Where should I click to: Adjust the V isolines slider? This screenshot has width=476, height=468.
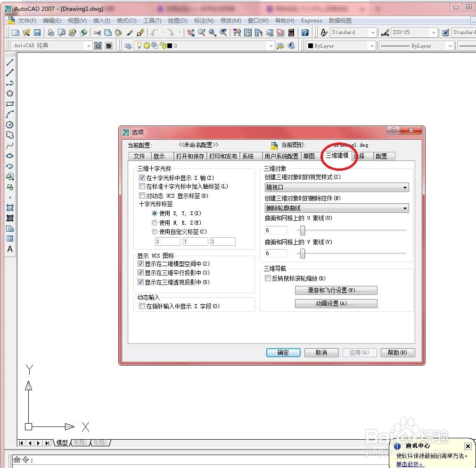click(303, 253)
